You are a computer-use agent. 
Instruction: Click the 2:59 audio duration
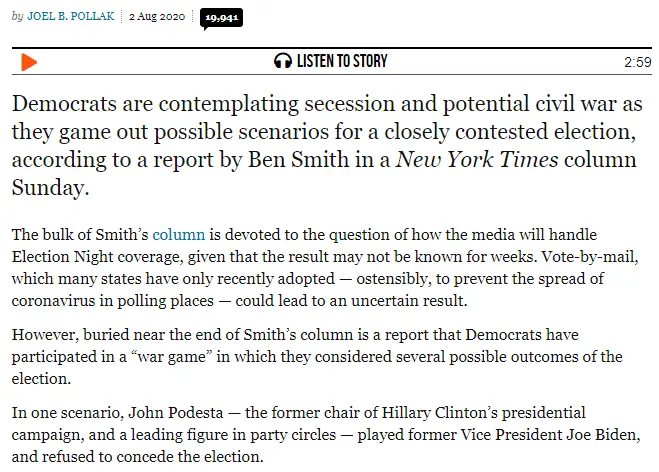(x=637, y=63)
